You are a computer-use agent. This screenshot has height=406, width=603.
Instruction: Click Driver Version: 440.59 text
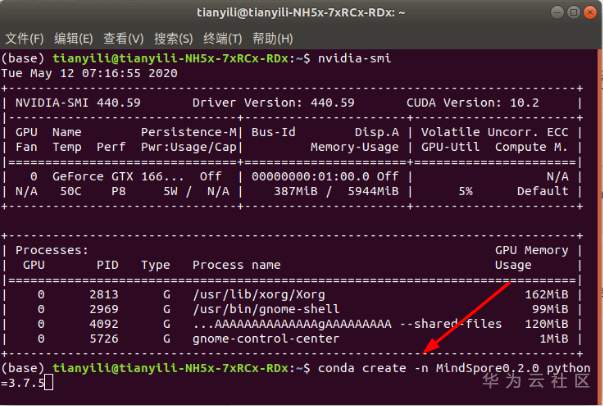click(x=273, y=103)
